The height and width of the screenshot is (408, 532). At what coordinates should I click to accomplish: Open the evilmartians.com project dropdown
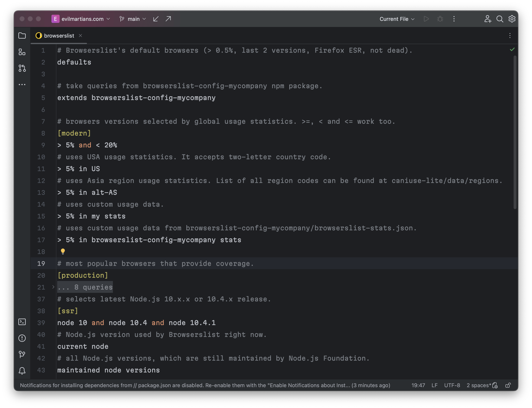[81, 19]
